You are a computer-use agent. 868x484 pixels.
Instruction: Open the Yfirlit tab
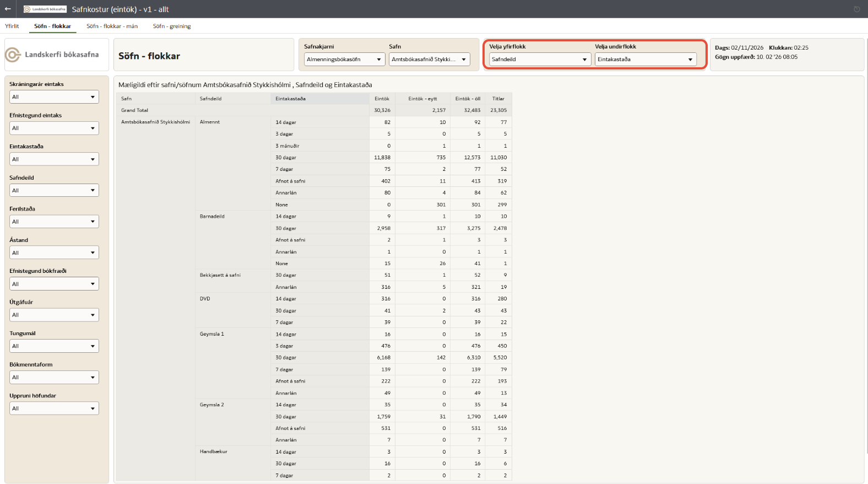click(x=12, y=26)
